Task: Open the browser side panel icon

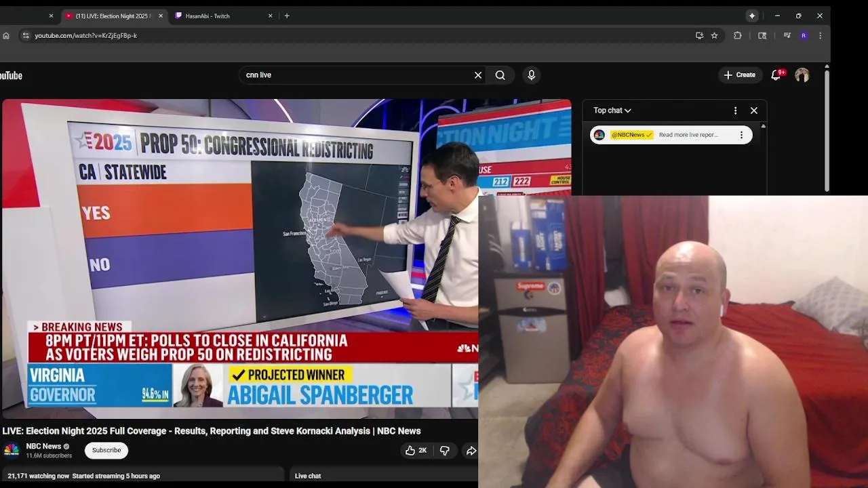Action: click(762, 36)
